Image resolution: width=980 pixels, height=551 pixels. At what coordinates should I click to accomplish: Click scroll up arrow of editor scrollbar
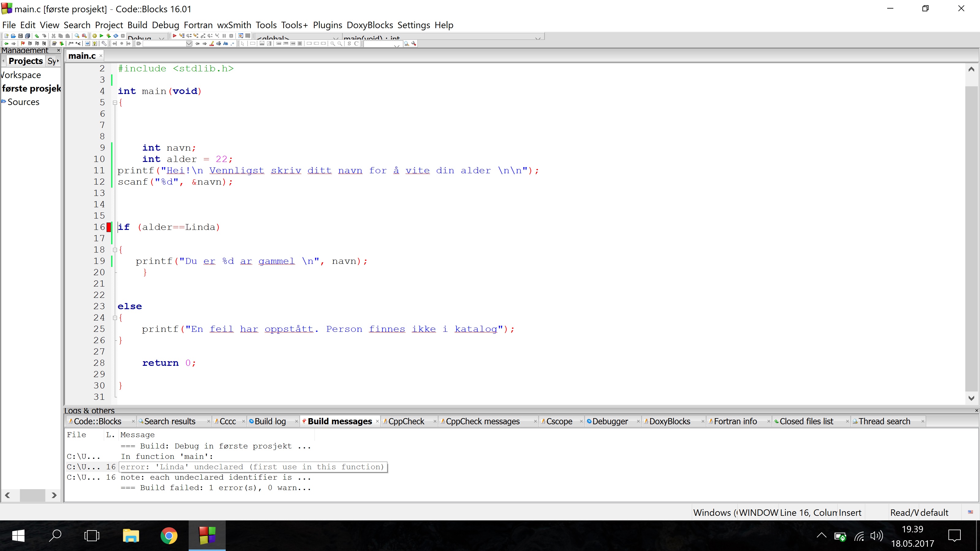coord(971,69)
